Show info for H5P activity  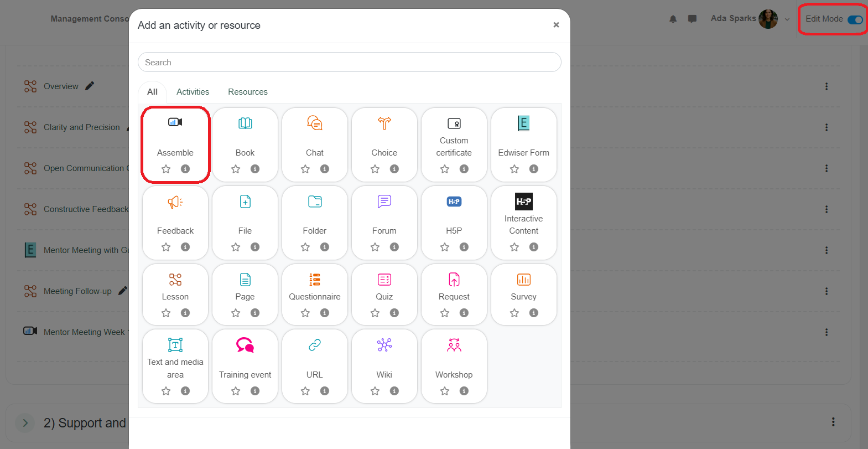pos(464,247)
